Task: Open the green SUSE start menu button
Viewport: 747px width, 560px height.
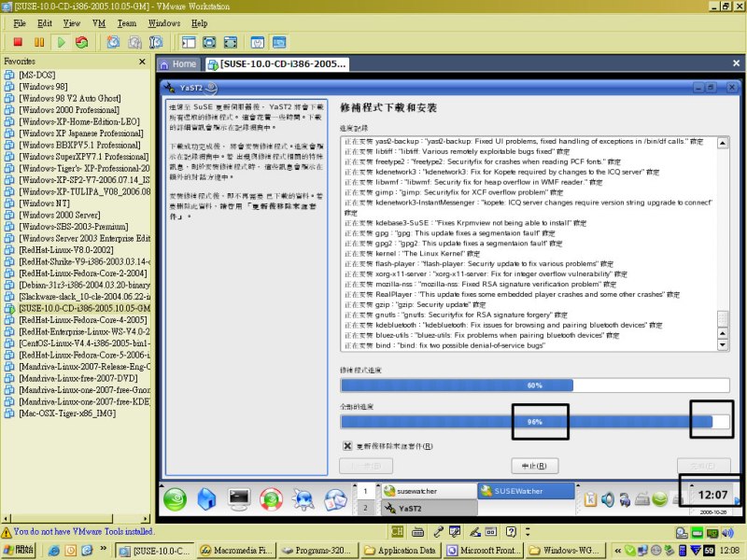Action: 175,499
